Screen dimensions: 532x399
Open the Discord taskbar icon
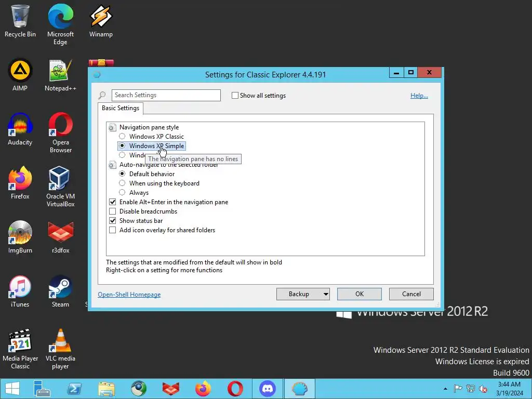point(268,389)
